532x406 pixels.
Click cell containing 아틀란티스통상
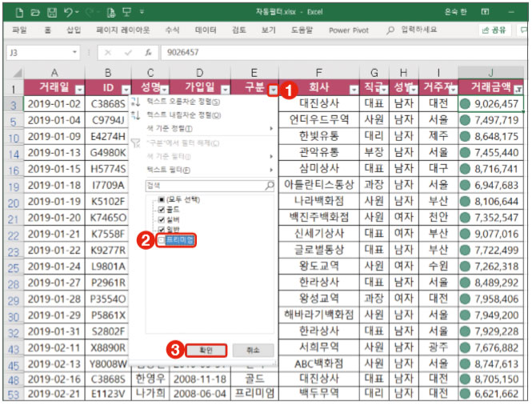tap(319, 185)
